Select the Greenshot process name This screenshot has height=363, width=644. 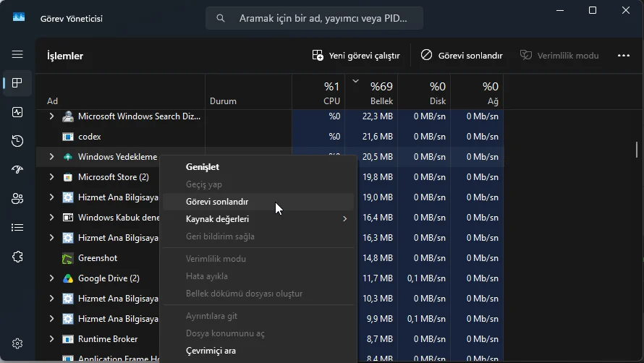[98, 258]
